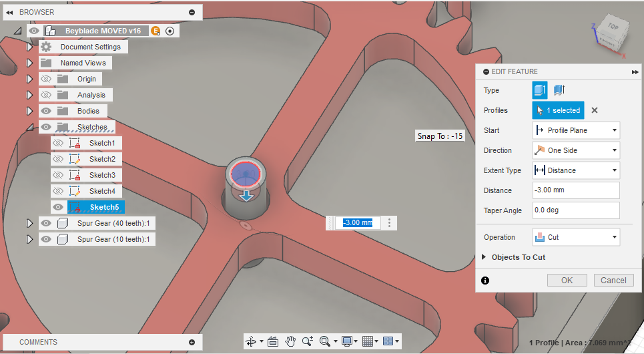Viewport: 644px width, 354px height.
Task: Show hidden Sketch1
Action: coord(58,143)
